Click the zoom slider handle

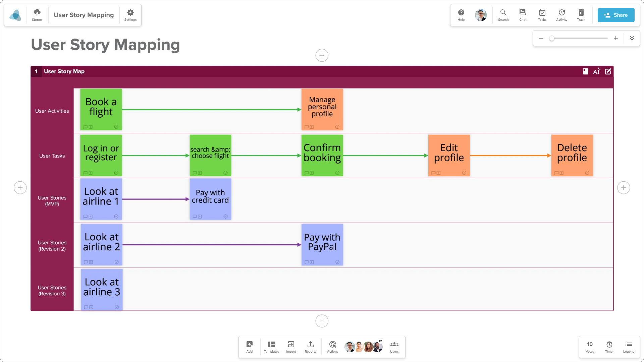pyautogui.click(x=552, y=38)
